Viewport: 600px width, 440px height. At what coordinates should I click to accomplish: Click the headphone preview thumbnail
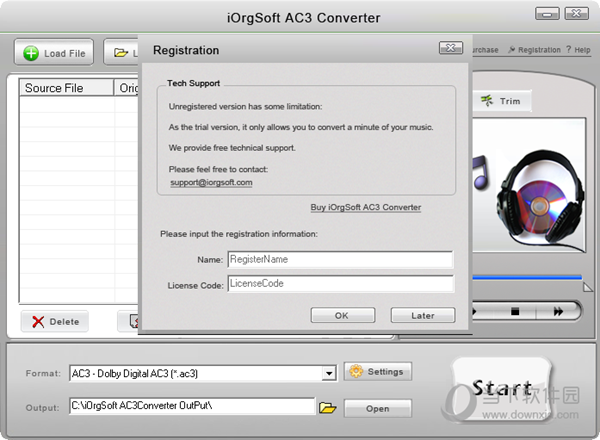[529, 185]
